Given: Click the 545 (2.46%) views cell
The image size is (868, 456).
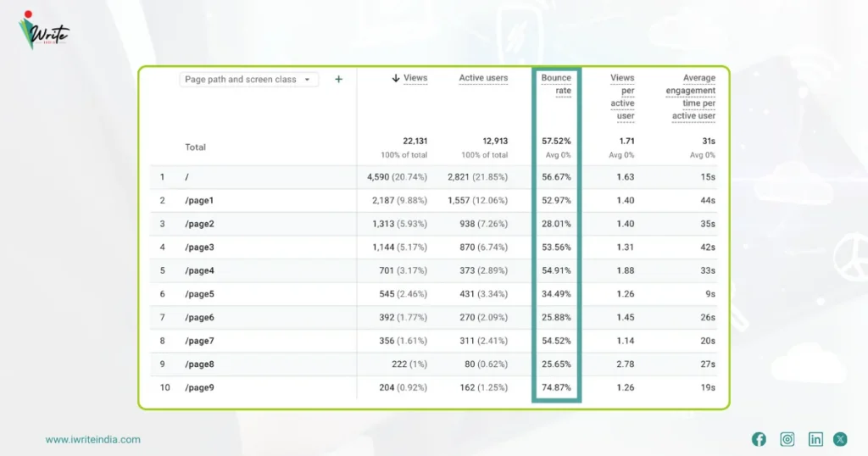Looking at the screenshot, I should 403,294.
